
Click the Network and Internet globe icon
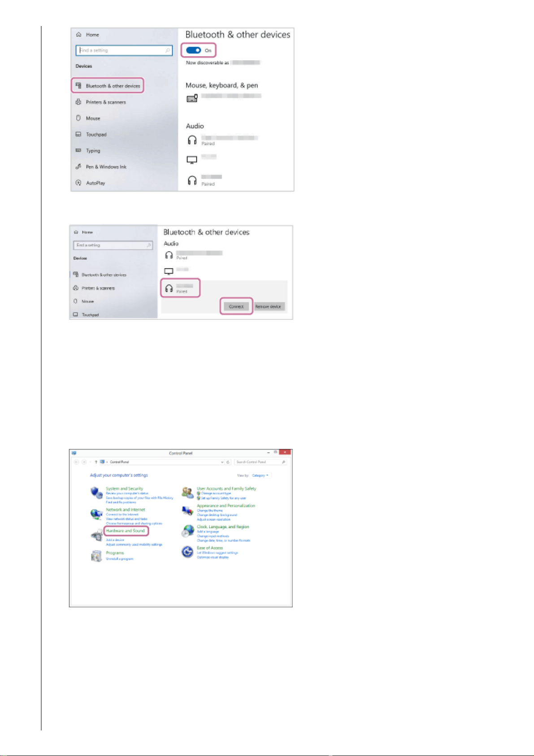point(96,514)
